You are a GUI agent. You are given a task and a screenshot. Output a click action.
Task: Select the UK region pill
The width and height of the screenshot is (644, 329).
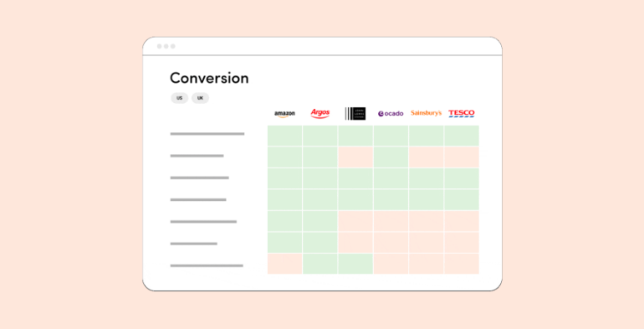pos(200,98)
